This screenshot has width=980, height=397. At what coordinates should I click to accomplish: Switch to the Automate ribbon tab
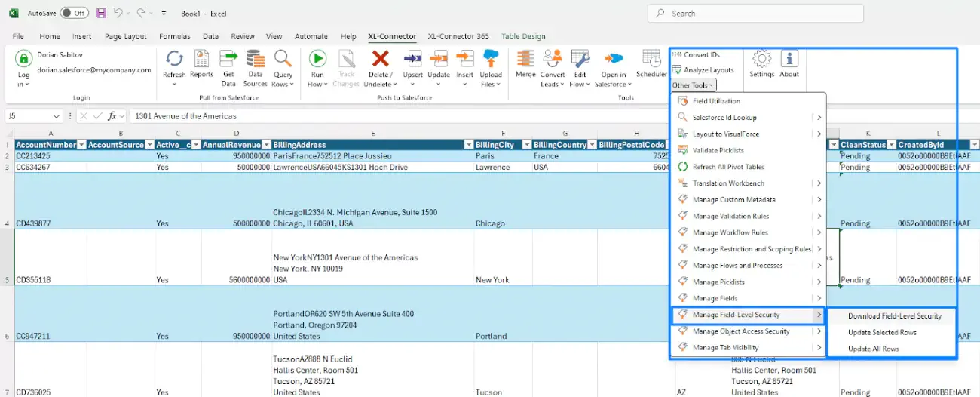[x=311, y=36]
